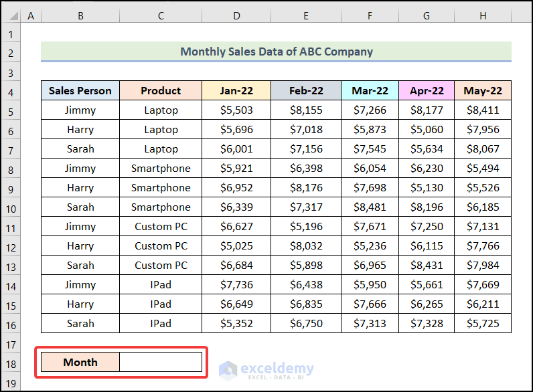Click the Mar-22 header cell
The height and width of the screenshot is (392, 533).
click(x=370, y=91)
